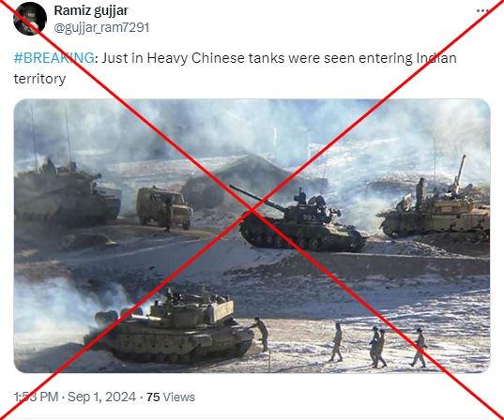Open the 75 Views analytics count
Viewport: 504px width, 420px height.
click(x=171, y=397)
